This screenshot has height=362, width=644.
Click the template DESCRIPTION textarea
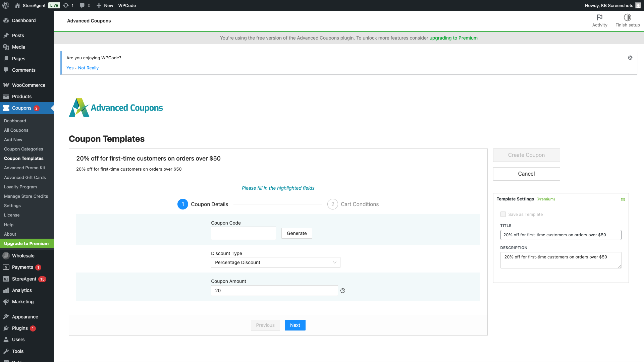click(x=561, y=260)
